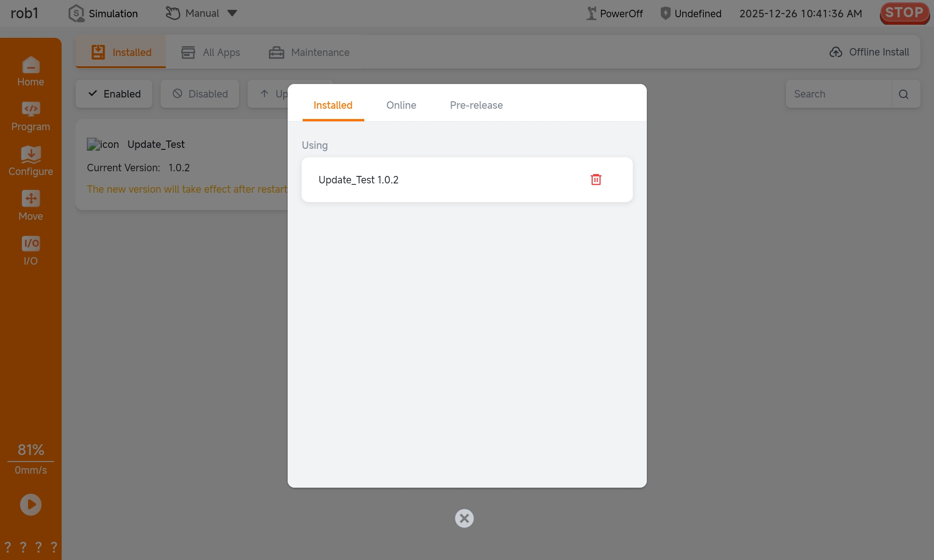This screenshot has height=560, width=934.
Task: Switch to the Pre-release tab
Action: tap(476, 105)
